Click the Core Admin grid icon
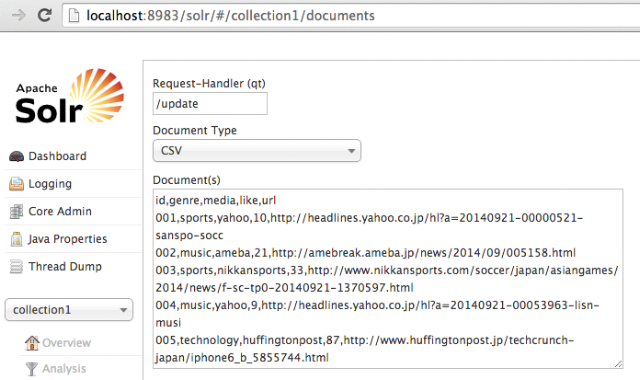Viewport: 640px width, 380px height. [16, 211]
